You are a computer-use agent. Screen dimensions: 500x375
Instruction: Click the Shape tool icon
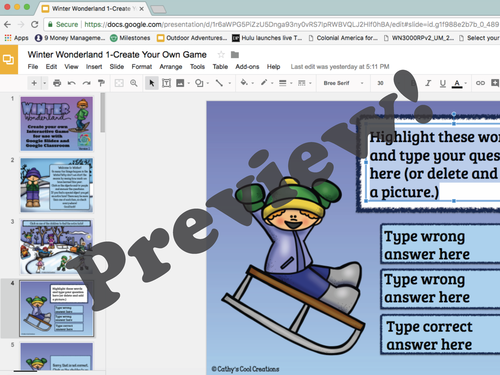(199, 83)
